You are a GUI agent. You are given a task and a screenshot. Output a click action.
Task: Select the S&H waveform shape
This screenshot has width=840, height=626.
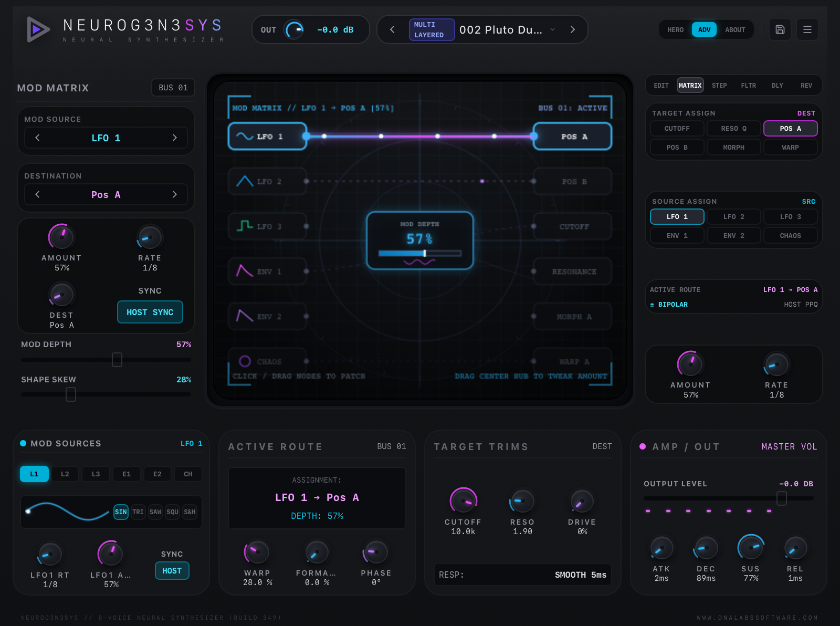(190, 512)
